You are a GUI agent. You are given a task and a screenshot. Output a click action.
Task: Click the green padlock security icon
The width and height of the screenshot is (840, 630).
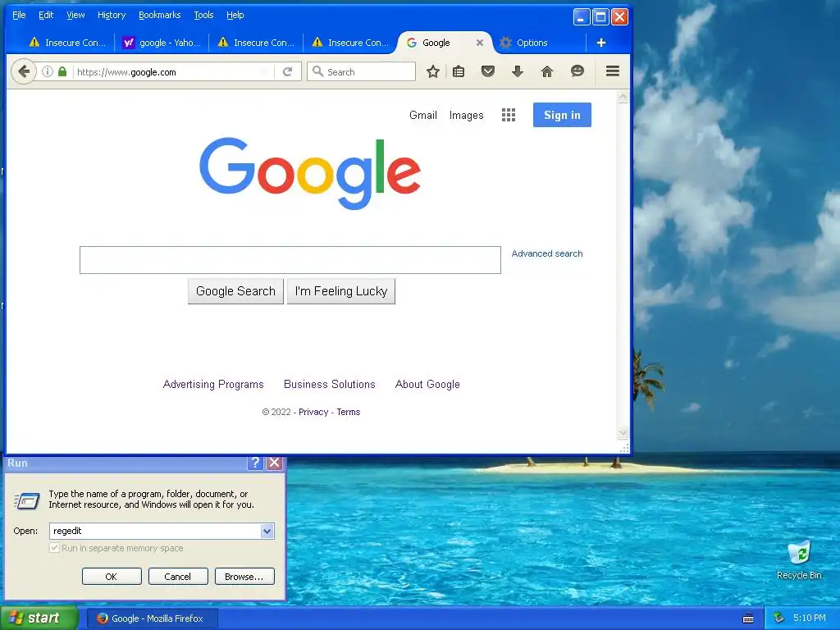point(62,71)
